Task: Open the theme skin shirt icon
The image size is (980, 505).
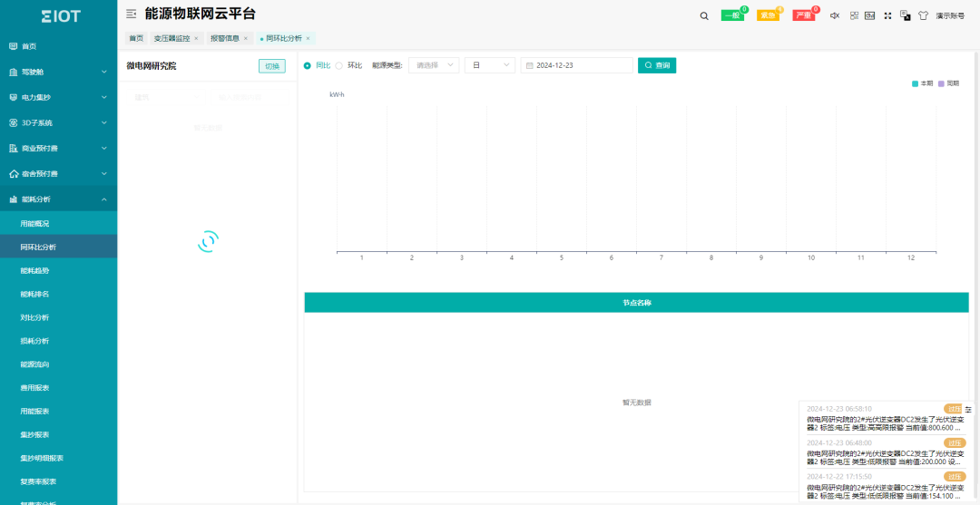Action: [923, 15]
